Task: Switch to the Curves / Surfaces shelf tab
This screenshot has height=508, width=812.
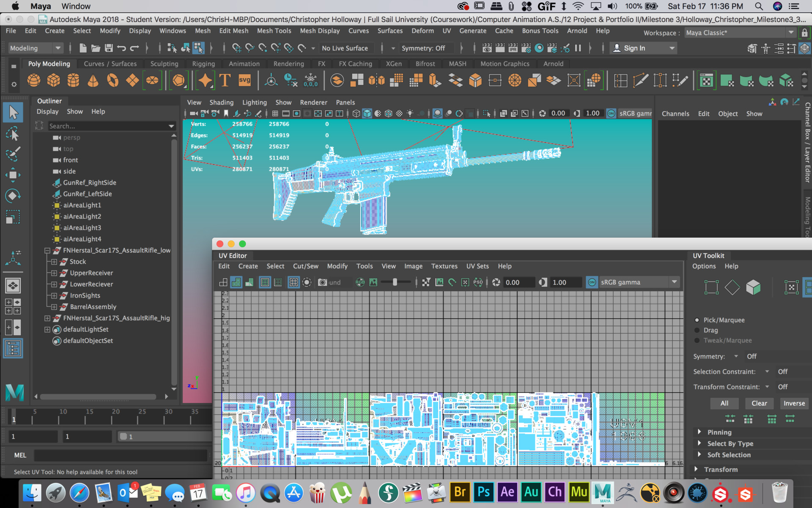Action: click(x=110, y=63)
